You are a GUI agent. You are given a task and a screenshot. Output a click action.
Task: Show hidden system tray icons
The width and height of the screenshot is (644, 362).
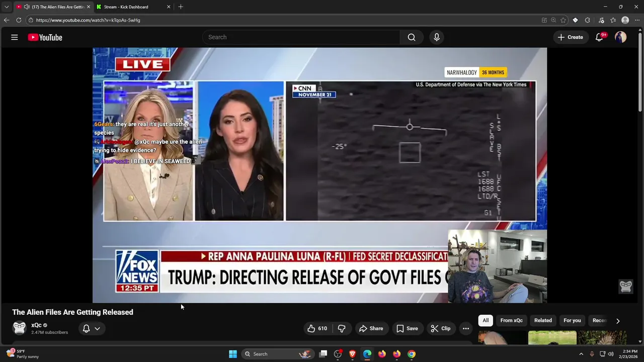(x=581, y=354)
